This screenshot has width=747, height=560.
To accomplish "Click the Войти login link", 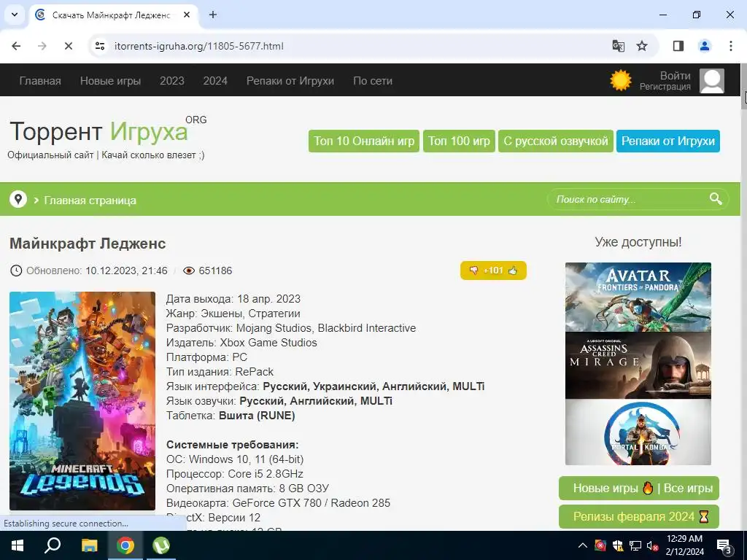I will 675,76.
